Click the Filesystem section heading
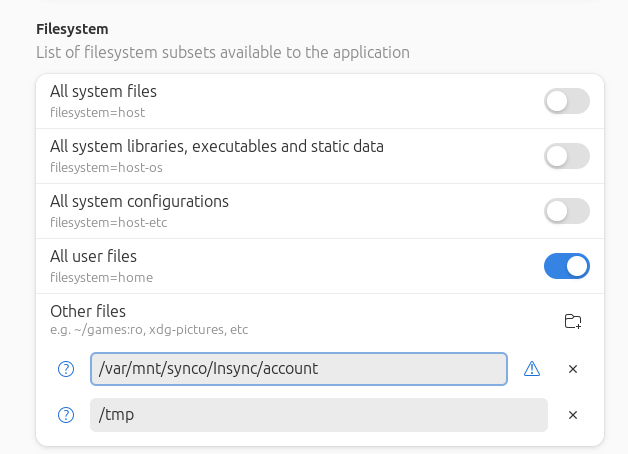The image size is (628, 454). 72,30
